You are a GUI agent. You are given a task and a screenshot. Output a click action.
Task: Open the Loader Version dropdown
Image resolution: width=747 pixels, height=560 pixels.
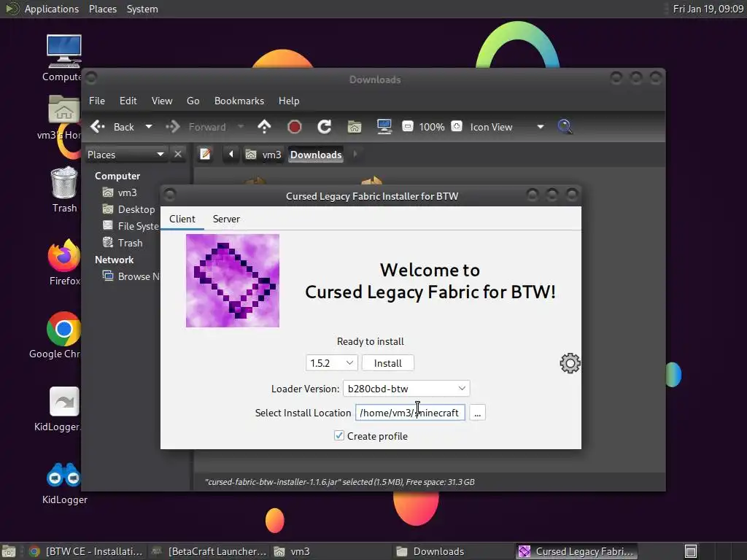[406, 389]
